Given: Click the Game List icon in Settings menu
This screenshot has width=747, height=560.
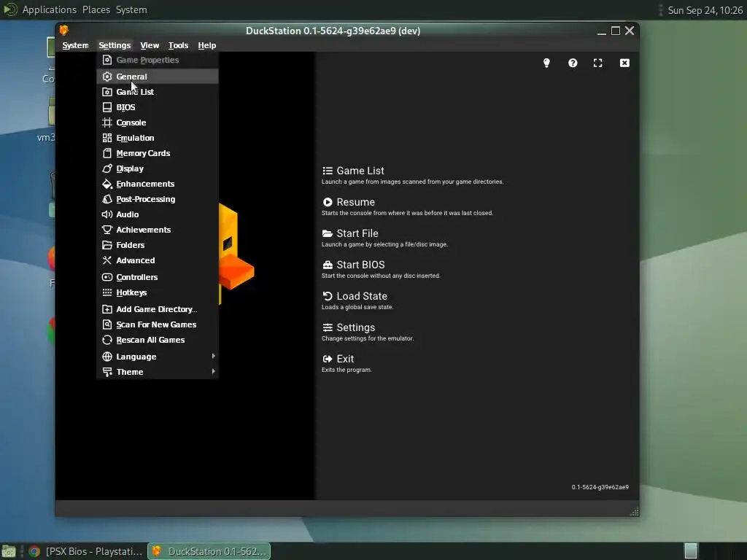Looking at the screenshot, I should point(107,92).
